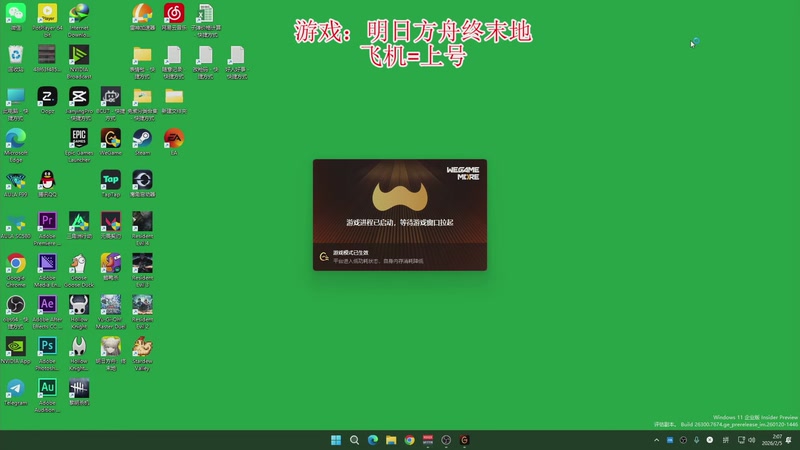
Task: Open the Oopz app shortcut
Action: pos(47,100)
